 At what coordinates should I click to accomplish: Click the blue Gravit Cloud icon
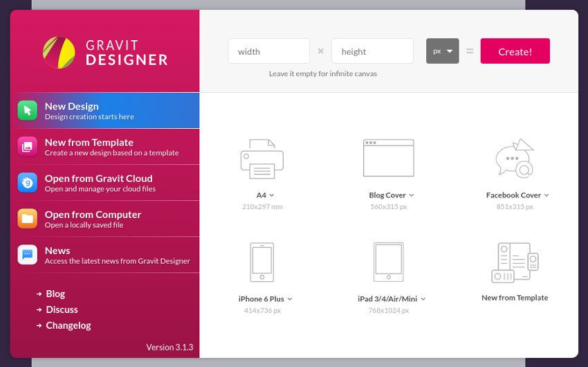28,182
